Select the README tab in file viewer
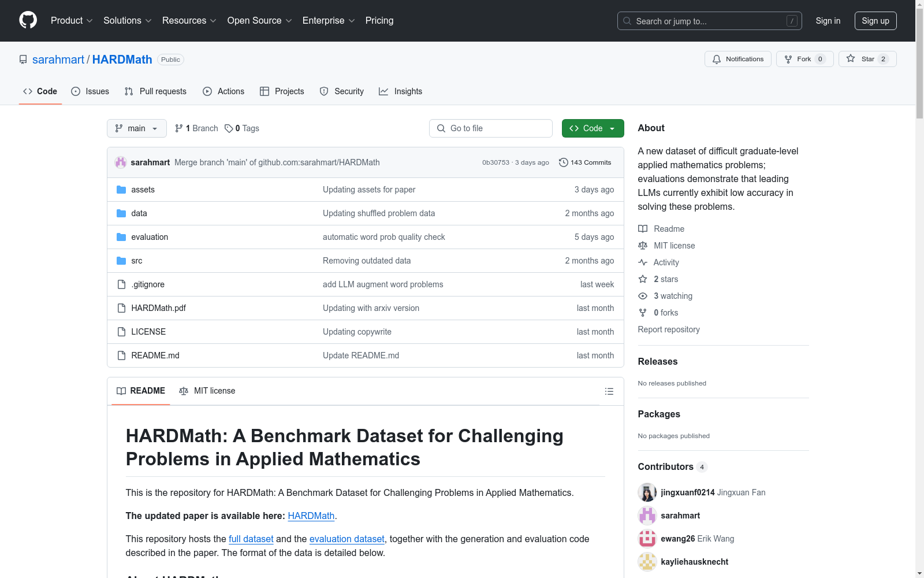The height and width of the screenshot is (578, 924). pos(141,391)
